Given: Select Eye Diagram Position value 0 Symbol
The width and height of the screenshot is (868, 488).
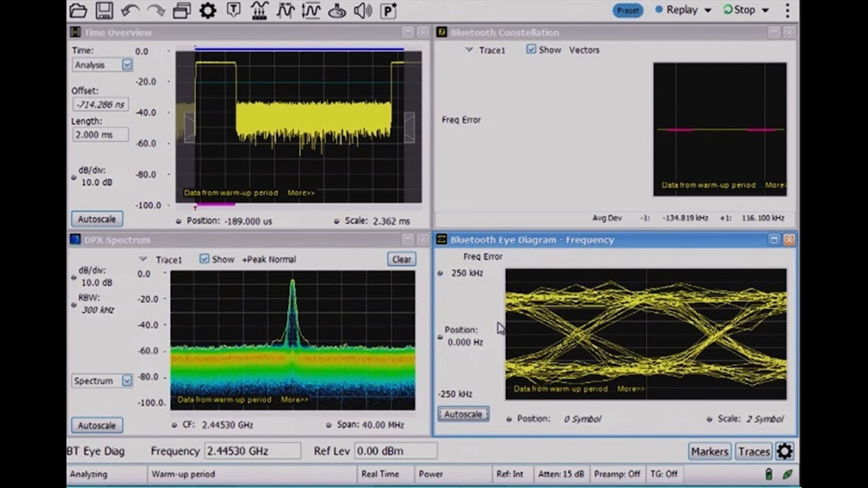Looking at the screenshot, I should tap(583, 419).
